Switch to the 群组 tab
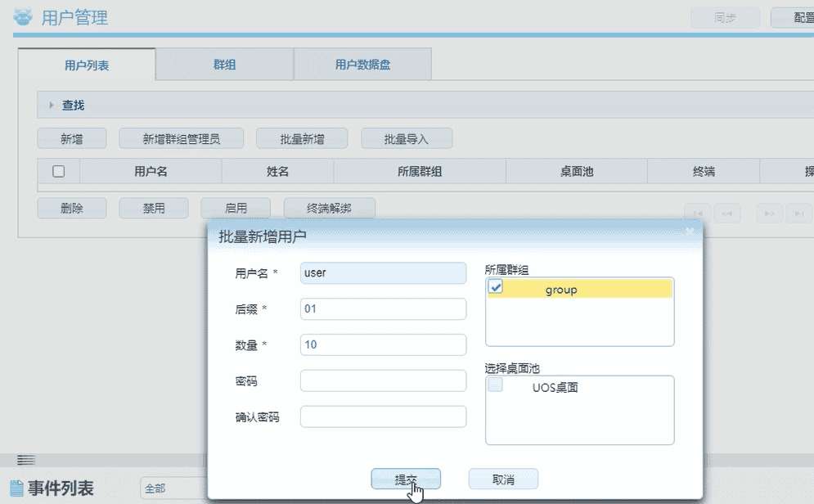814x504 pixels. click(x=223, y=63)
